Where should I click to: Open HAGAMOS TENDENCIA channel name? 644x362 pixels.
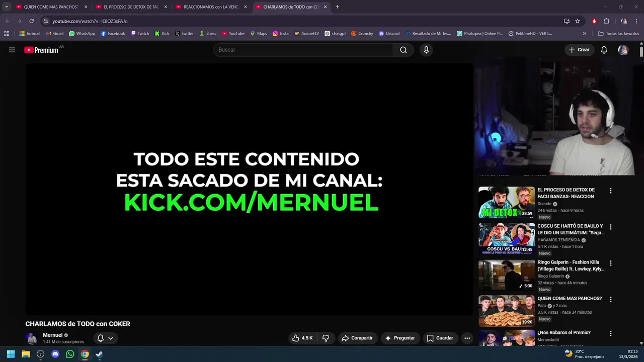click(558, 240)
